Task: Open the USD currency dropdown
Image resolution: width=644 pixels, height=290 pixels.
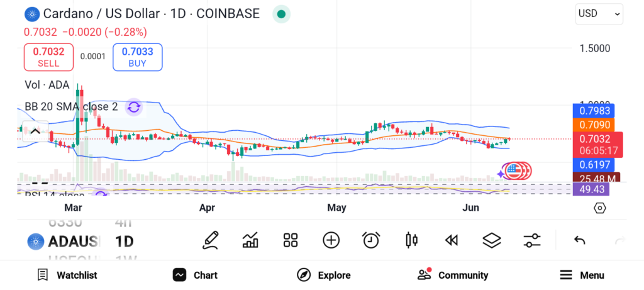Action: 599,13
